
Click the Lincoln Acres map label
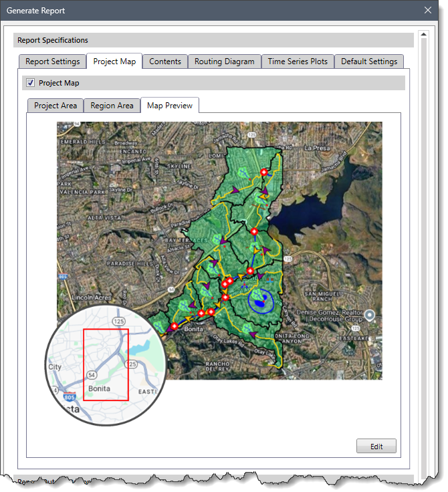point(92,297)
